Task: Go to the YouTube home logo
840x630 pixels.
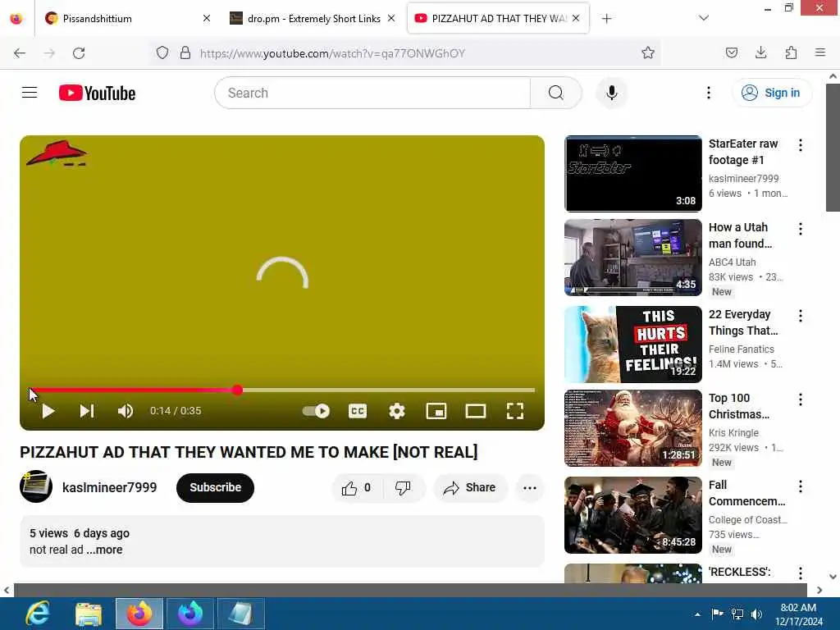Action: 97,93
